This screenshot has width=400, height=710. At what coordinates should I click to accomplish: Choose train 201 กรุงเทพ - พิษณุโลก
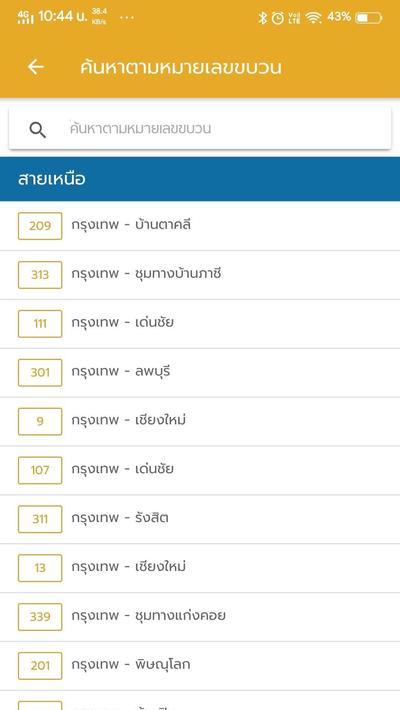(200, 666)
